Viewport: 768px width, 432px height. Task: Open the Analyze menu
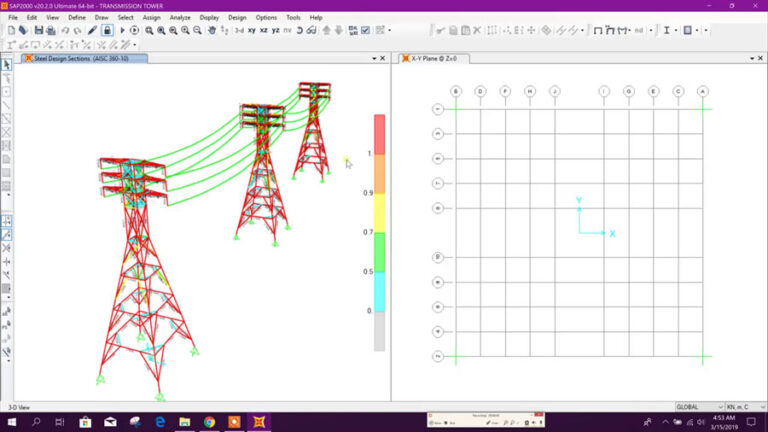181,17
